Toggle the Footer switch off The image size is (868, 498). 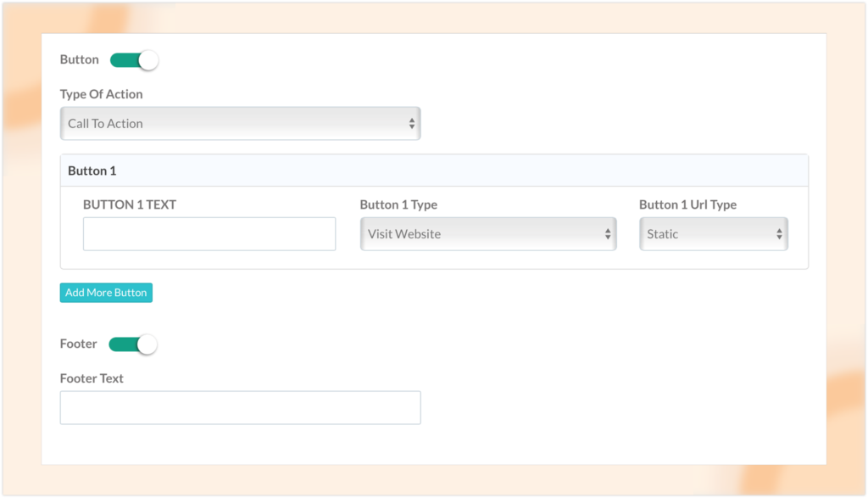click(x=133, y=344)
